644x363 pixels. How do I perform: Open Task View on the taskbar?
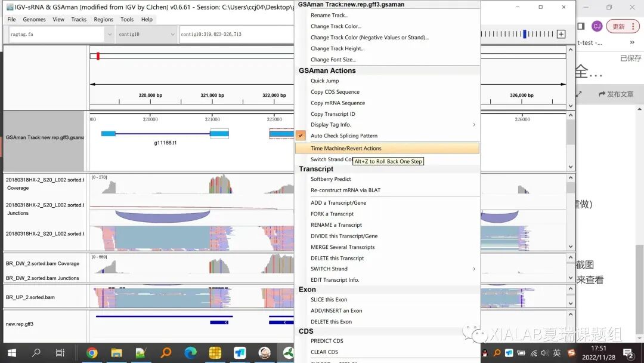click(60, 353)
